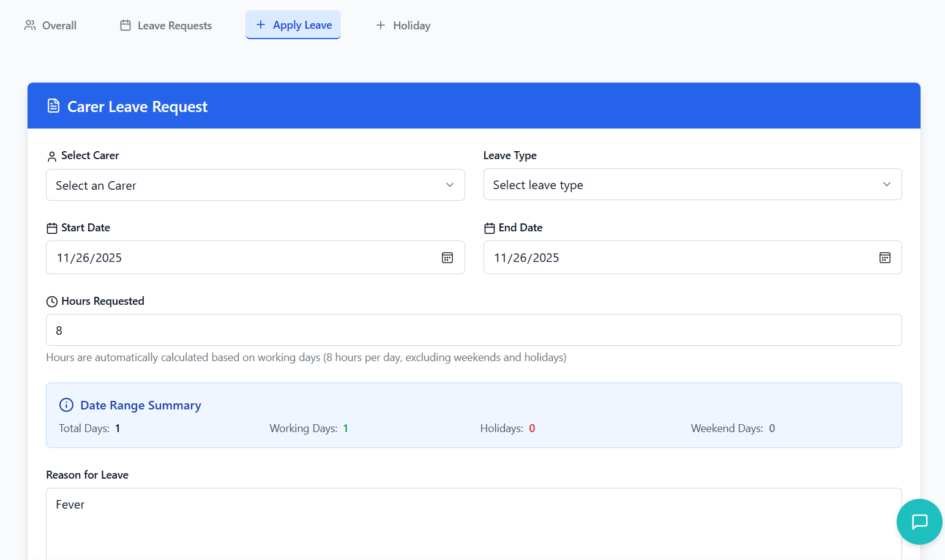
Task: Click the clock icon beside Hours Requested
Action: (x=52, y=302)
